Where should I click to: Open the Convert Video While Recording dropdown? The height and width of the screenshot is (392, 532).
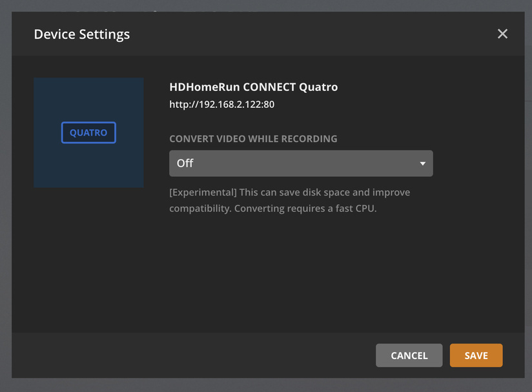[x=301, y=163]
